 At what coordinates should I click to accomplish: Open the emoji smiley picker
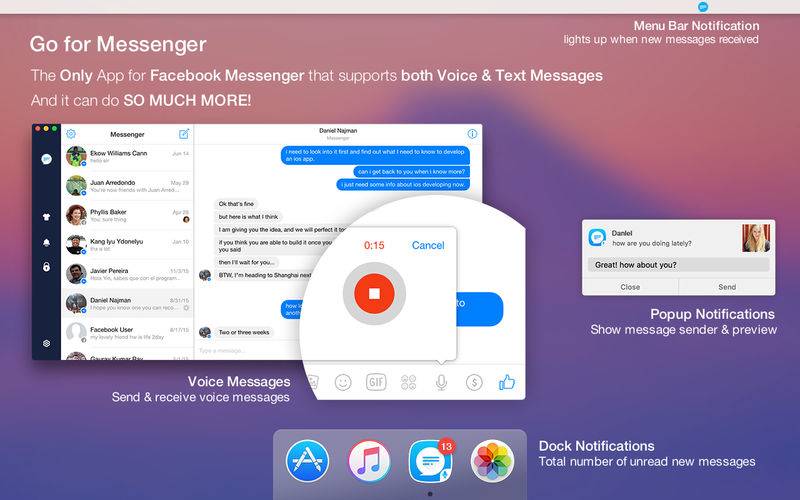click(343, 382)
